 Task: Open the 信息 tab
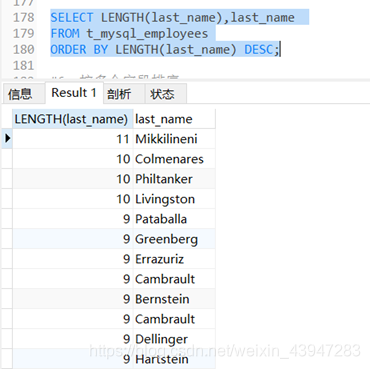(23, 94)
